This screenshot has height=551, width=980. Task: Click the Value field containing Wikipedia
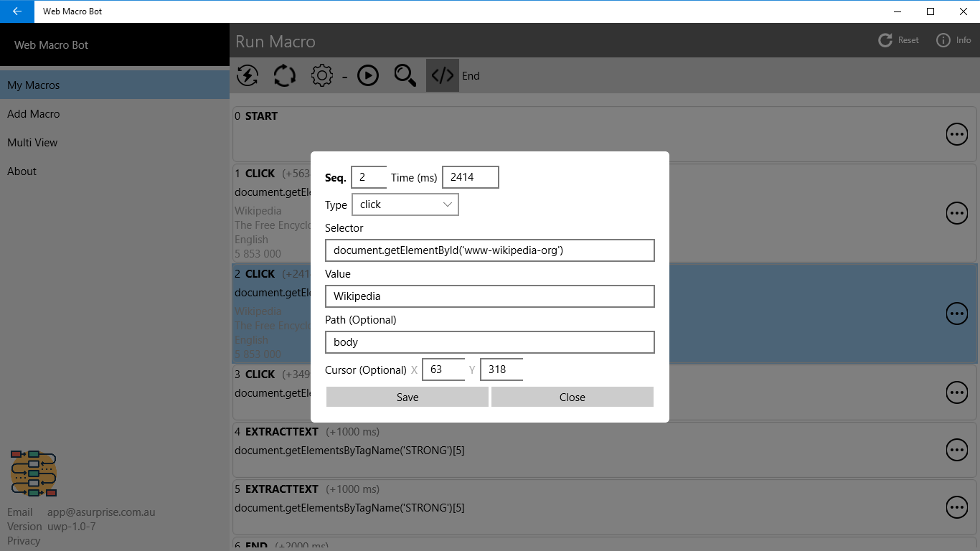(x=490, y=296)
